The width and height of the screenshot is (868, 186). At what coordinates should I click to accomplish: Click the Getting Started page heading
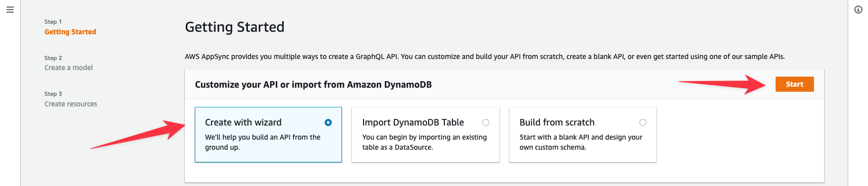click(x=235, y=27)
